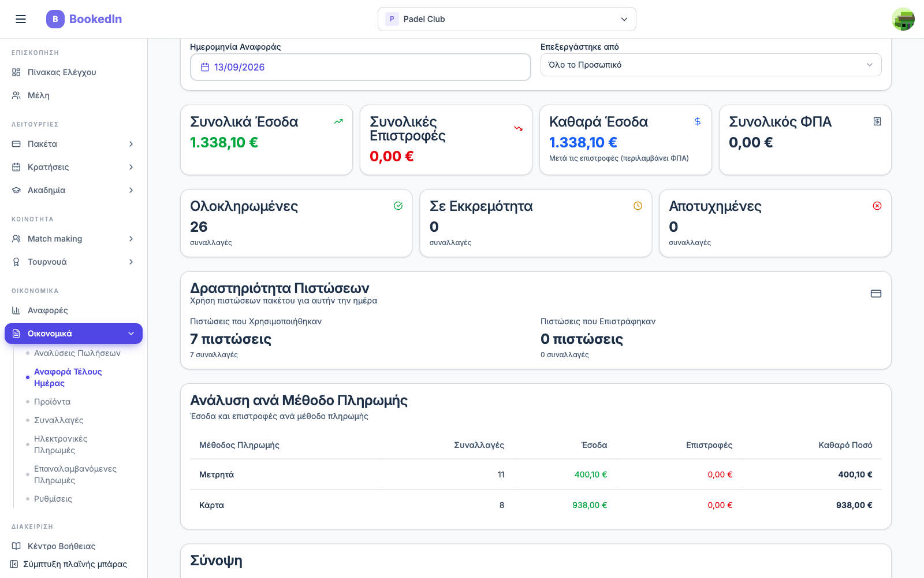This screenshot has width=924, height=578.
Task: Click the green check icon on Ολοκληρωμένες card
Action: (x=398, y=206)
